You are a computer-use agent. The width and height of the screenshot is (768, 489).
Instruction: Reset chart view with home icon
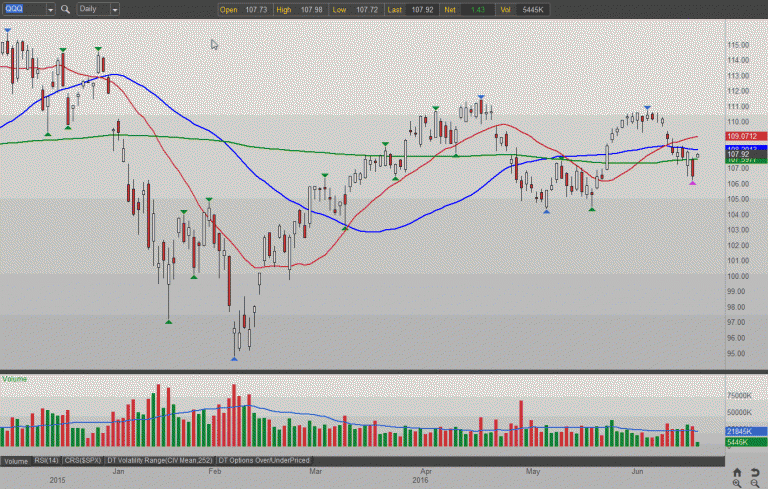point(737,472)
